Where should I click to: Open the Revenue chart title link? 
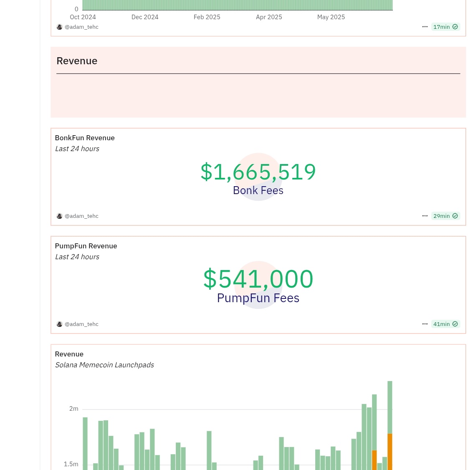coord(69,354)
